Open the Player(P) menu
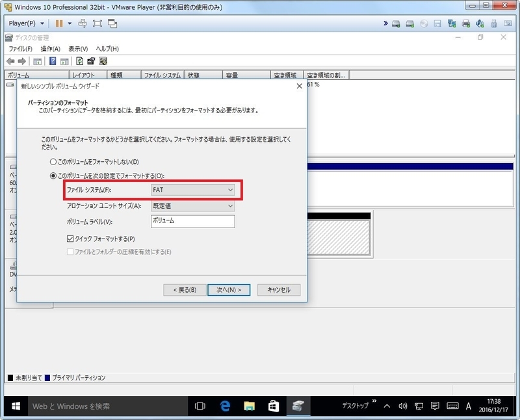The width and height of the screenshot is (520, 420). point(27,23)
